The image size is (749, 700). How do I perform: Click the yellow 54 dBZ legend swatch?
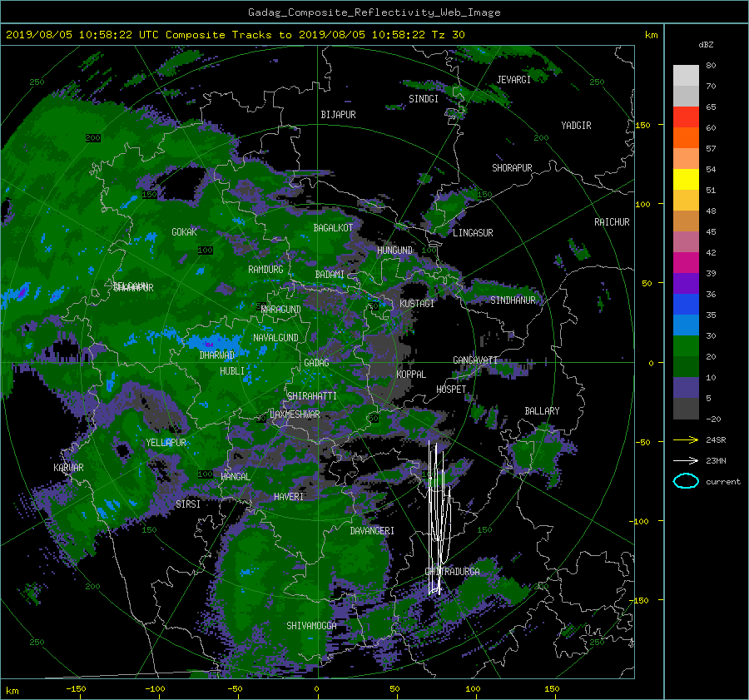click(x=686, y=179)
